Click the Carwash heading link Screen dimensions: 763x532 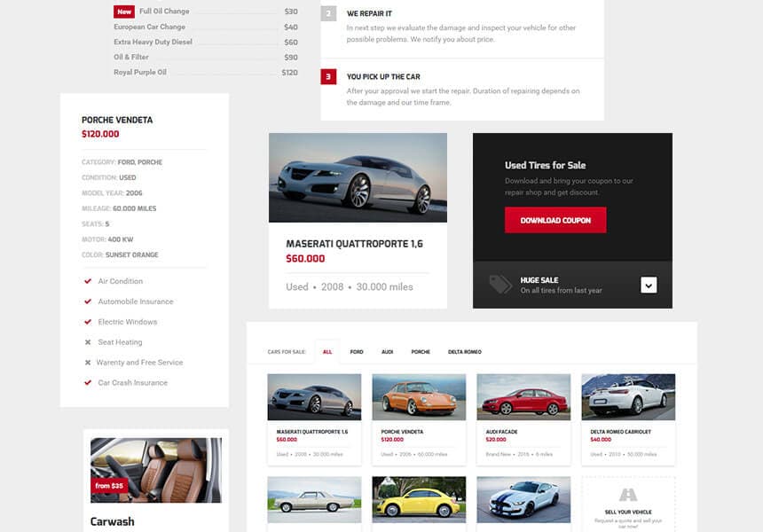click(113, 521)
